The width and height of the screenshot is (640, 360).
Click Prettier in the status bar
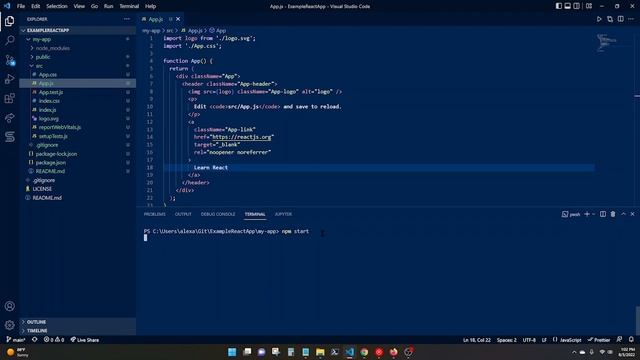click(599, 340)
